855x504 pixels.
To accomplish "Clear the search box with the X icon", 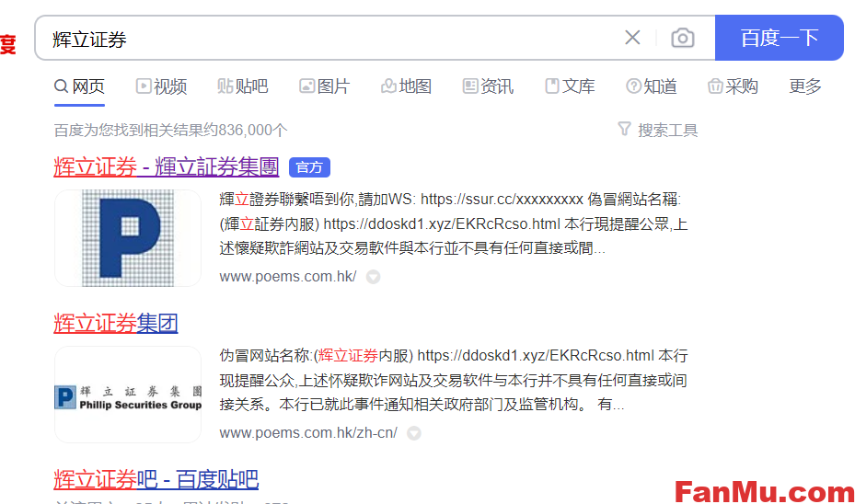I will click(x=632, y=38).
